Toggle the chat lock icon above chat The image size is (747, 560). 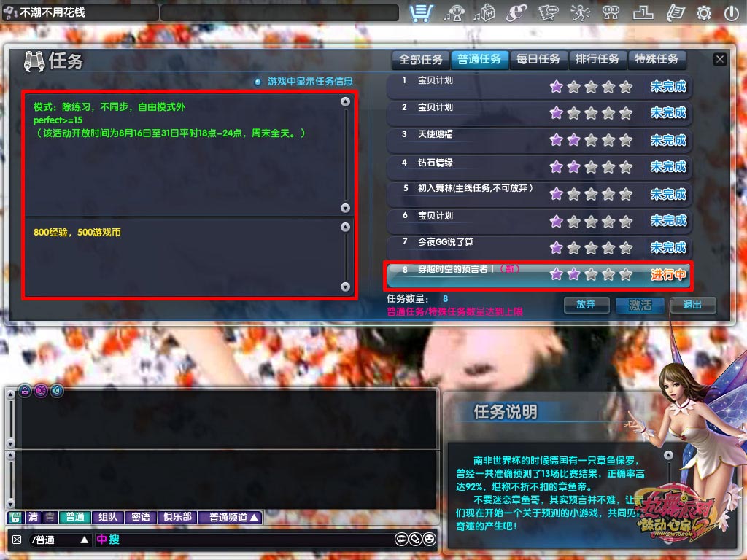click(x=25, y=392)
